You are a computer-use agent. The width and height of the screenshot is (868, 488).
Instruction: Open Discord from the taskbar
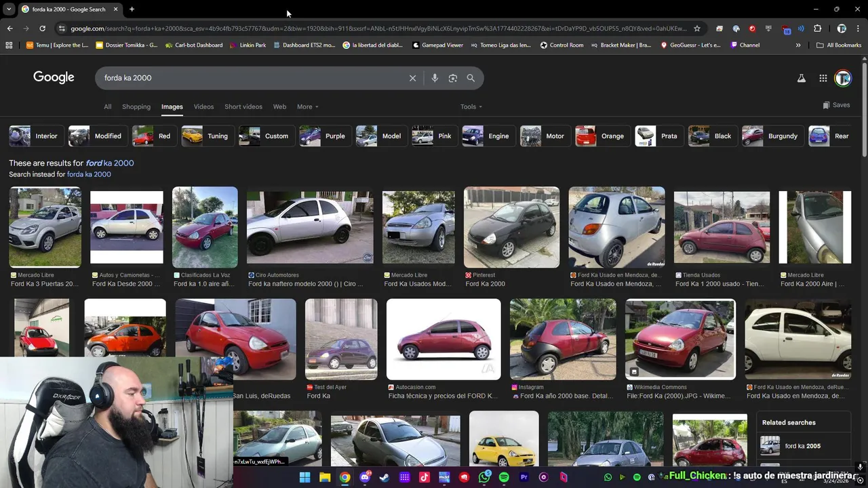click(x=365, y=477)
